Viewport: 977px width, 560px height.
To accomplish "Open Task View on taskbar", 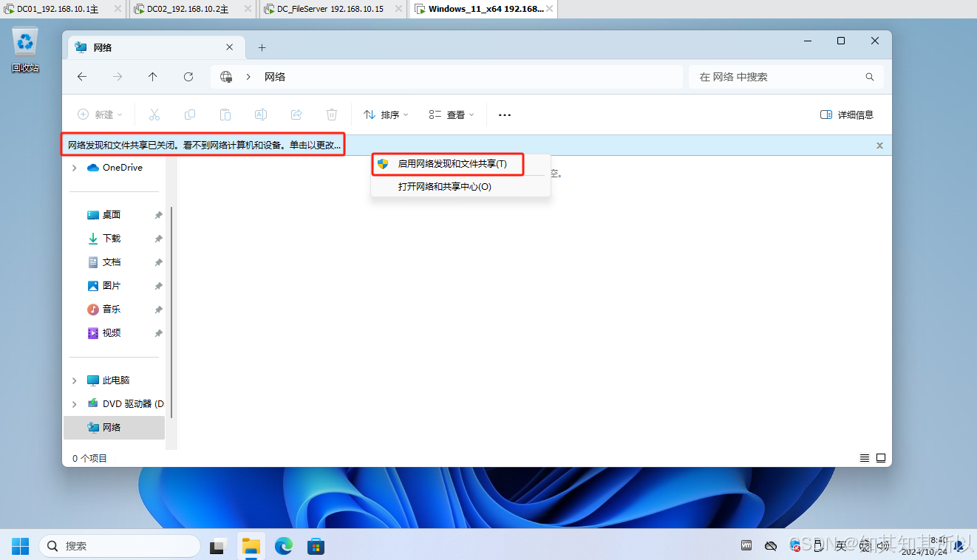I will (x=217, y=547).
